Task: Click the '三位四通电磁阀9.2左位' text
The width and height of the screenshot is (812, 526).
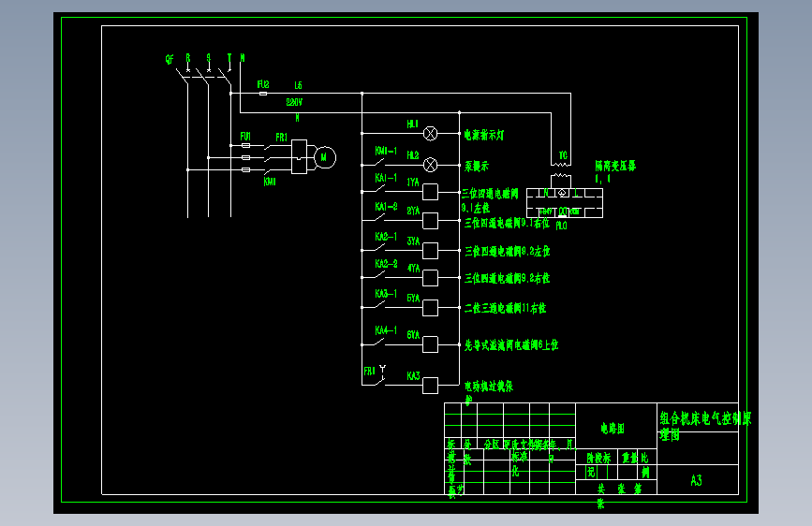Action: 507,252
